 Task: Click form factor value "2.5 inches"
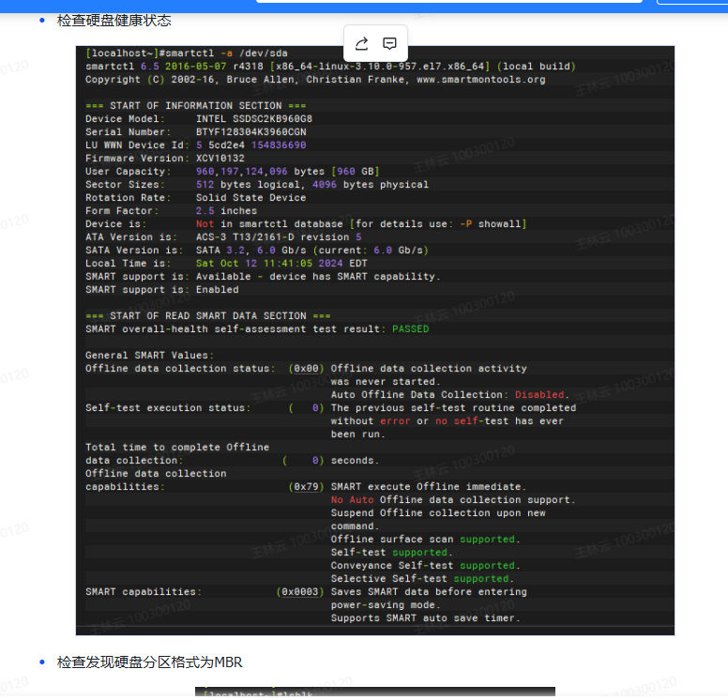click(x=227, y=211)
